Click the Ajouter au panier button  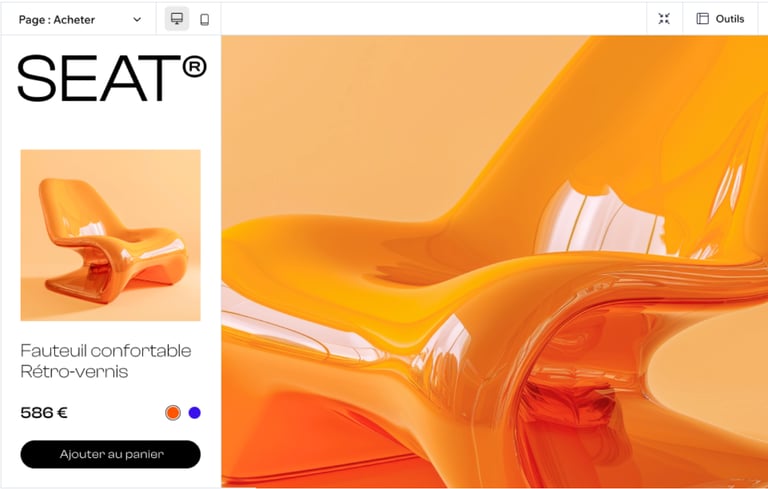[111, 454]
